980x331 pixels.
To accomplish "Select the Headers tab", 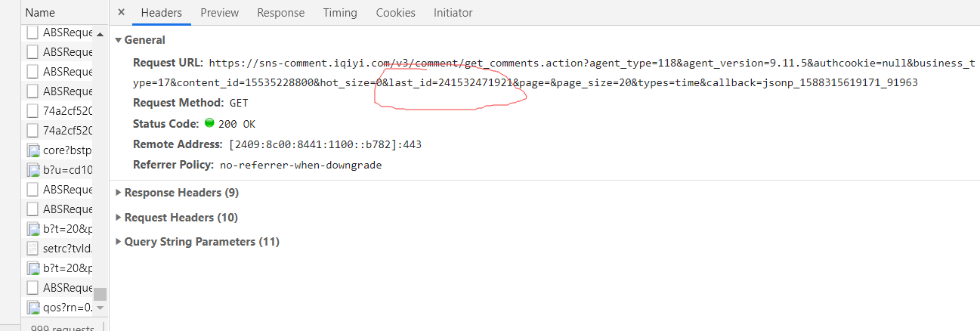I will pos(162,13).
